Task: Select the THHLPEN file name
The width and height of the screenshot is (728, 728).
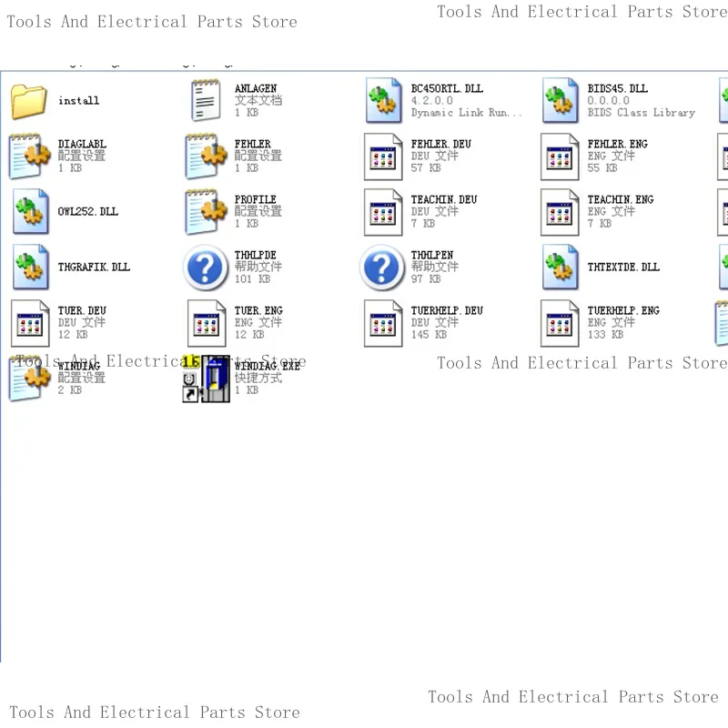Action: coord(432,255)
